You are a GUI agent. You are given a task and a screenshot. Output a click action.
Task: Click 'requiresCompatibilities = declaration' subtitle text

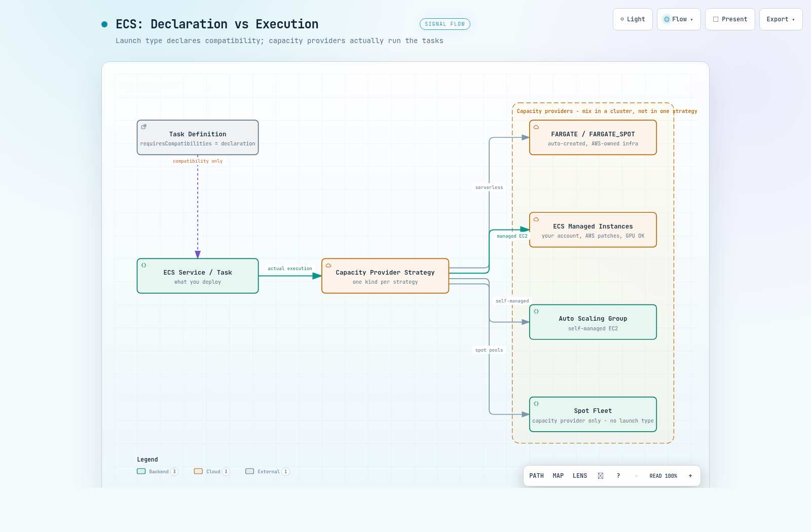(198, 144)
